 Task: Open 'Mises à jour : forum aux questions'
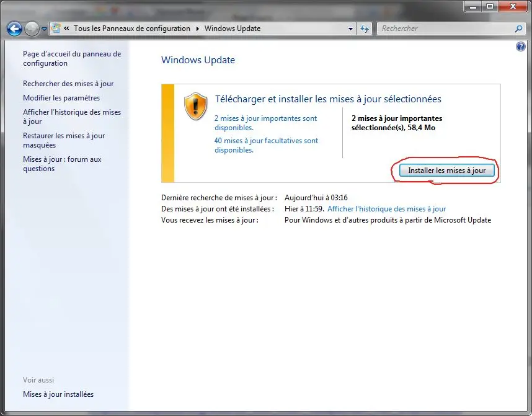(62, 164)
